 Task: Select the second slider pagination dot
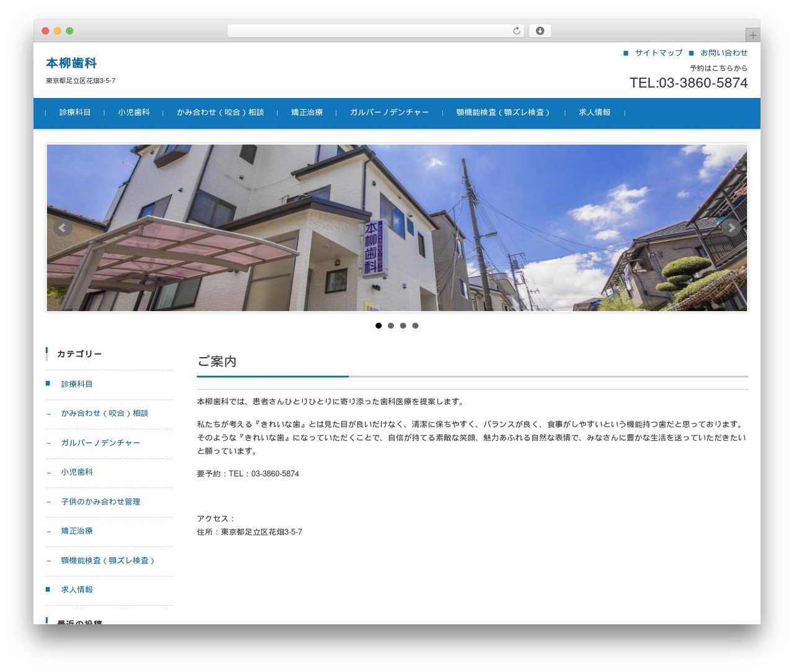(391, 325)
